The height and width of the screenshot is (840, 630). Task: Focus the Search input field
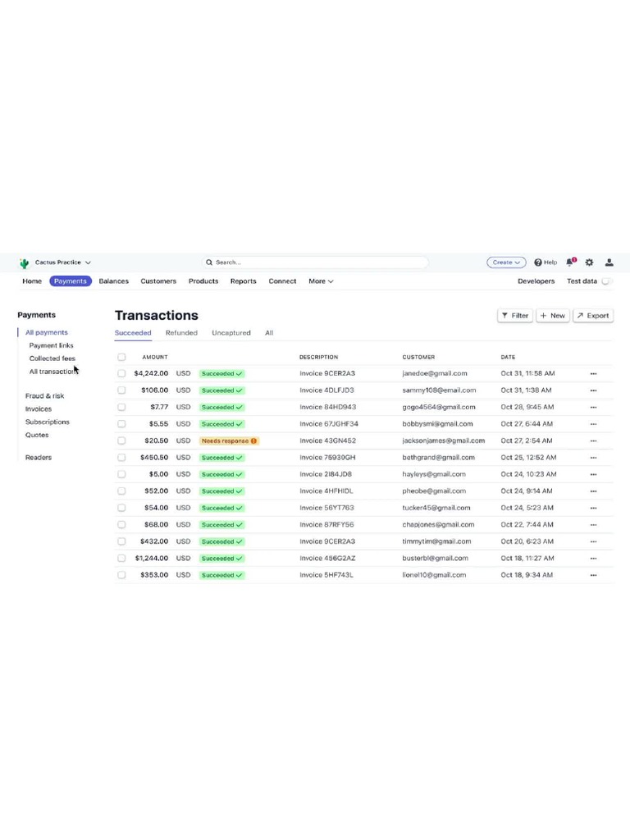[x=315, y=262]
